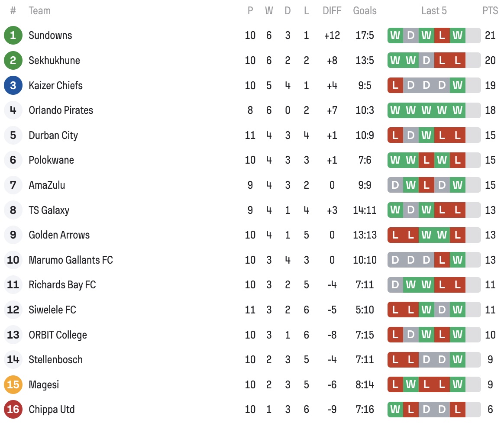Screen dimensions: 504x426
Task: Click Chippa Utd's win badge in Last 5
Action: click(x=395, y=409)
